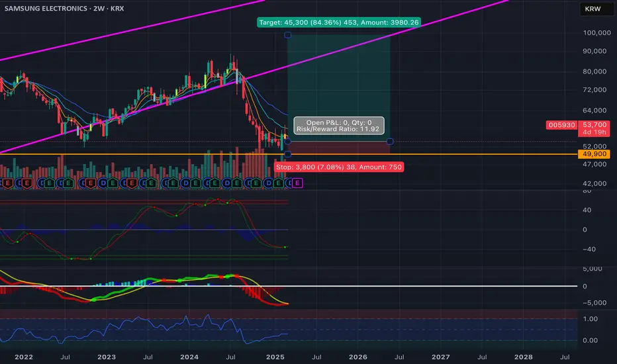Screen dimensions: 617x364
Task: Click the 0.00 value on the bottom indicator scale
Action: click(590, 340)
